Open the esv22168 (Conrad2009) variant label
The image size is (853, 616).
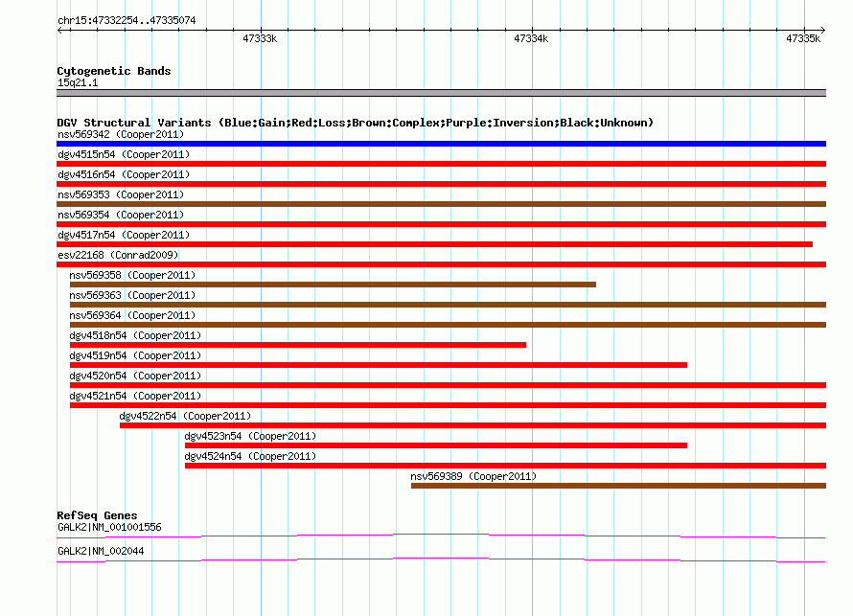pyautogui.click(x=118, y=255)
